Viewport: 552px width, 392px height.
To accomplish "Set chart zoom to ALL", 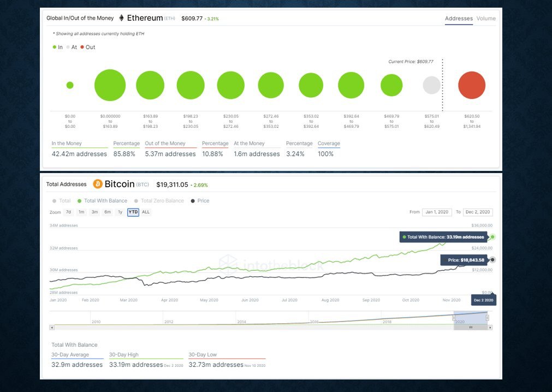I will pos(146,212).
